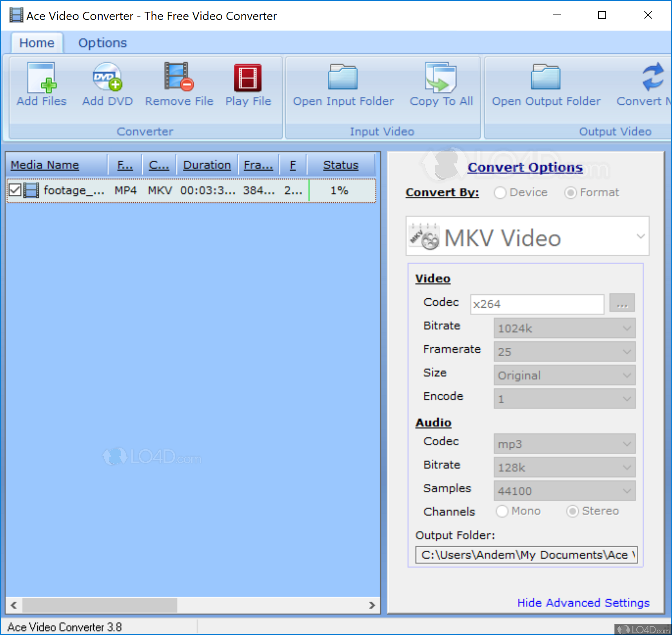Click Hide Advanced Settings link
The height and width of the screenshot is (635, 672).
tap(583, 603)
